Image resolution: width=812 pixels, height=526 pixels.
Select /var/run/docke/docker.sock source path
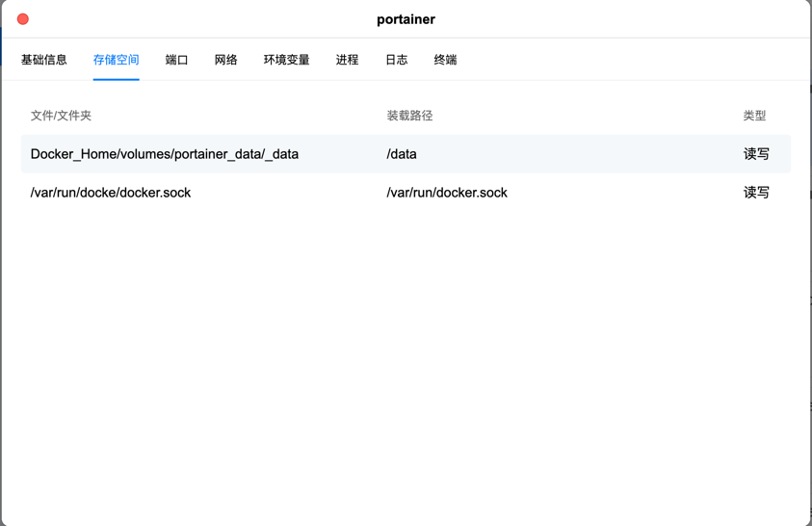111,193
